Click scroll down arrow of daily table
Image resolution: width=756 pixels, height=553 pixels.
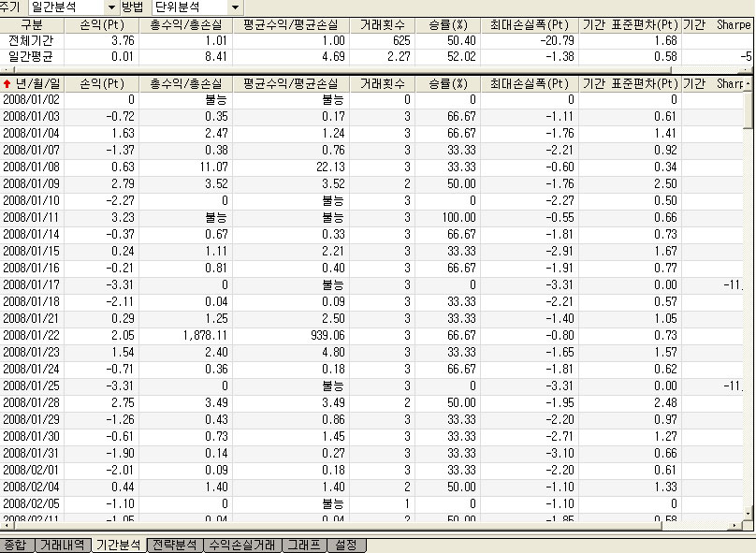pyautogui.click(x=748, y=513)
